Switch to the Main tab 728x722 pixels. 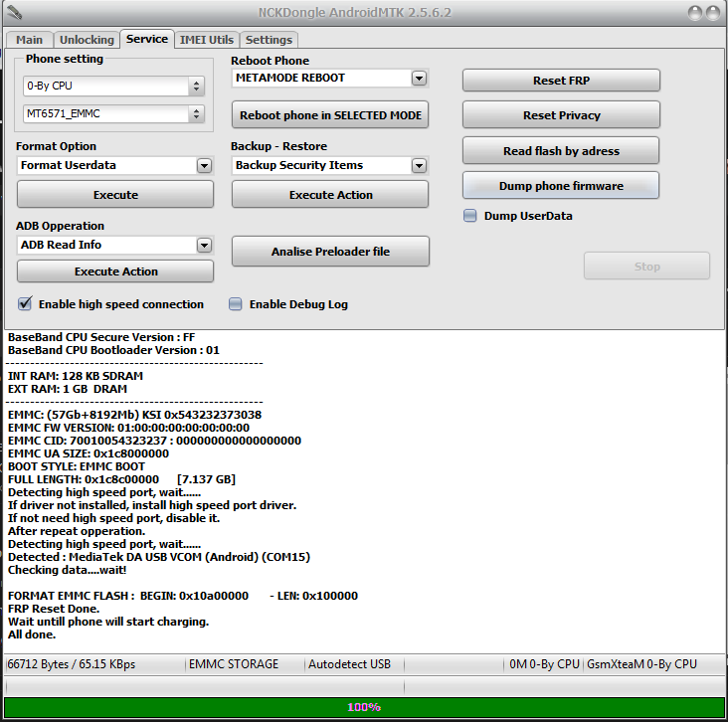(x=29, y=40)
